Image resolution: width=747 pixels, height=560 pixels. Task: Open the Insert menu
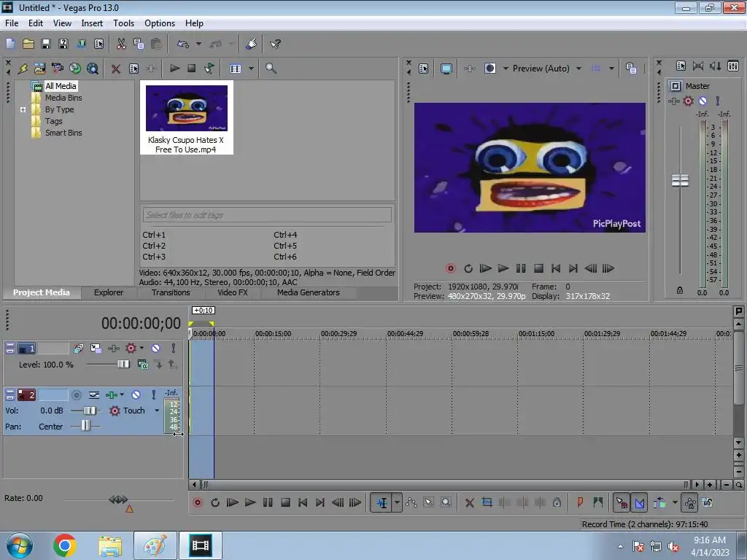click(92, 23)
